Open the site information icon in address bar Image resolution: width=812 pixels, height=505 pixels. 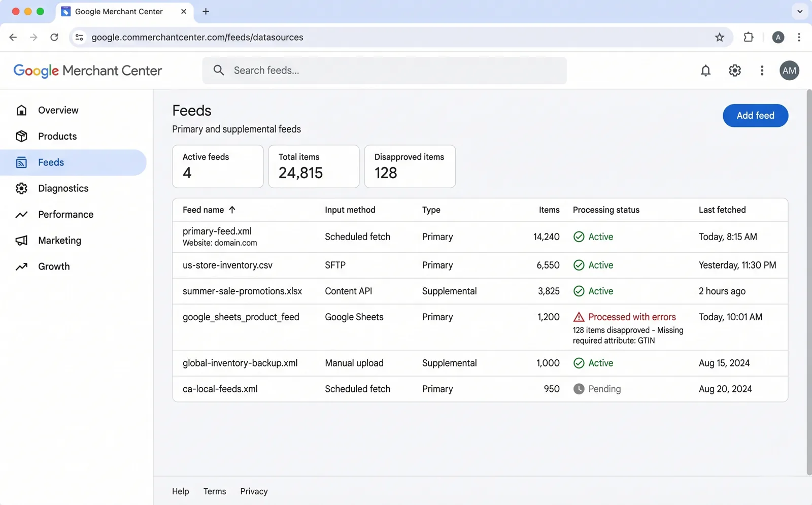pyautogui.click(x=79, y=37)
